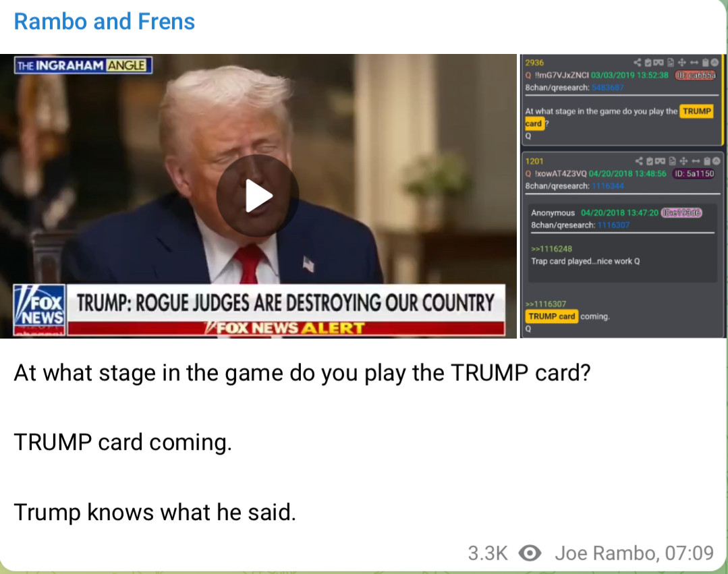Click the VR goggles icon on post 2936

tap(659, 62)
